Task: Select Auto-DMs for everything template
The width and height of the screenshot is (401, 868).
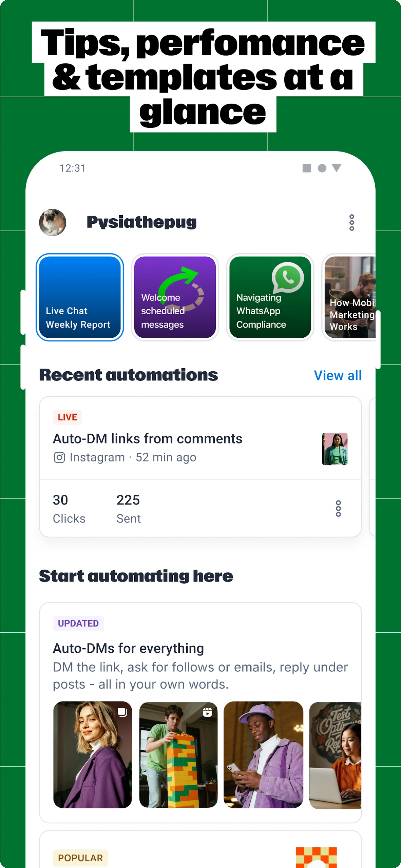Action: point(200,712)
